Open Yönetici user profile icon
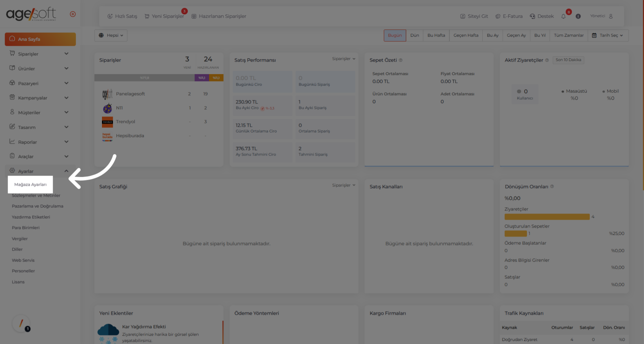 tap(611, 16)
